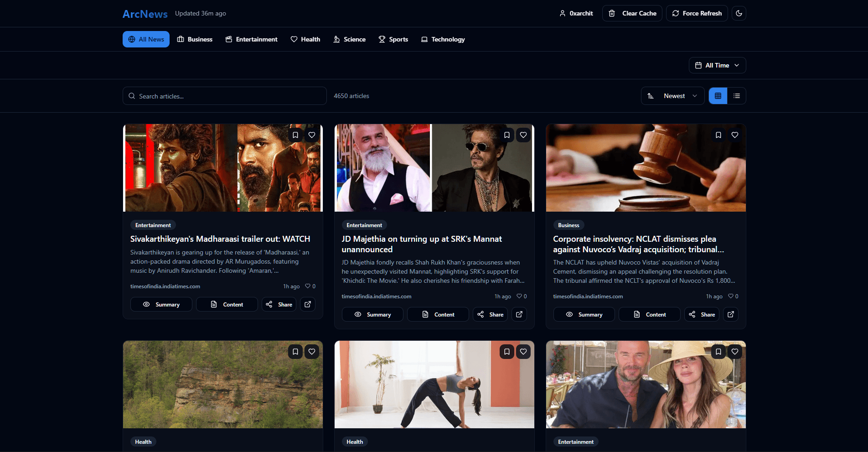Bookmark the Madharaasi trailer article

(x=295, y=135)
